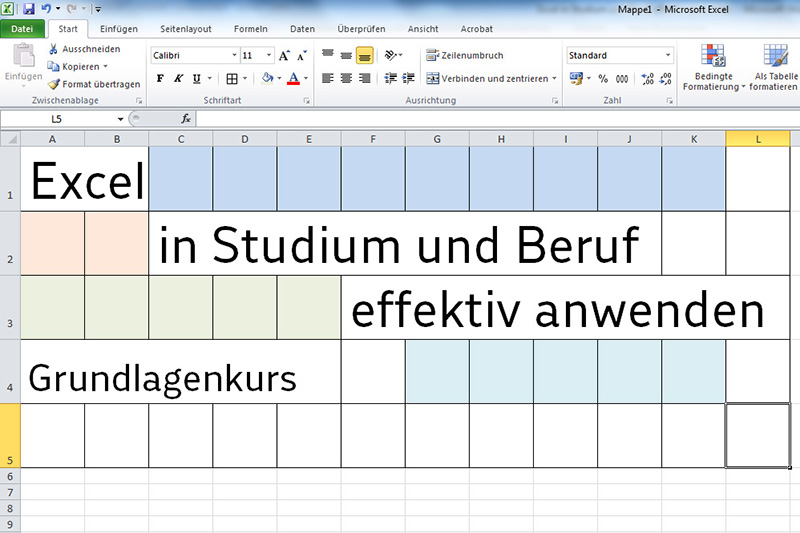Switch to Formeln ribbon tab
The width and height of the screenshot is (800, 533).
pos(251,29)
